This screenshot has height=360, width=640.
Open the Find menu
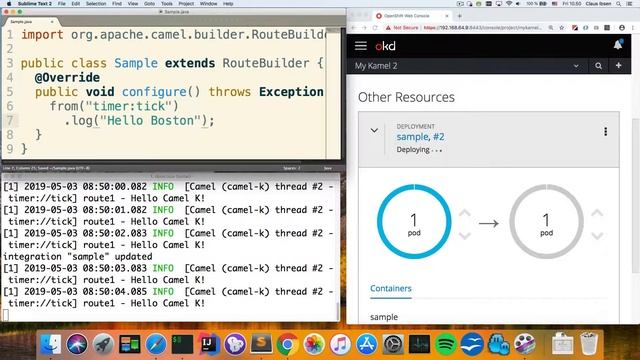tap(117, 4)
